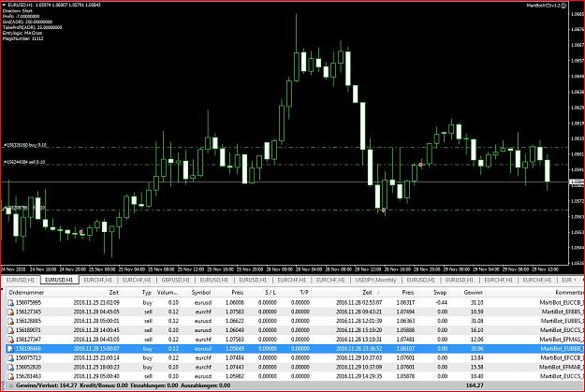Sort by the Volumen column header
585x392 pixels.
click(168, 293)
